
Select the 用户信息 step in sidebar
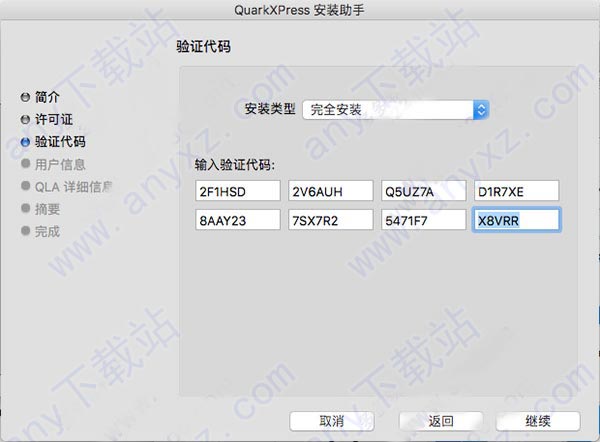[60, 165]
